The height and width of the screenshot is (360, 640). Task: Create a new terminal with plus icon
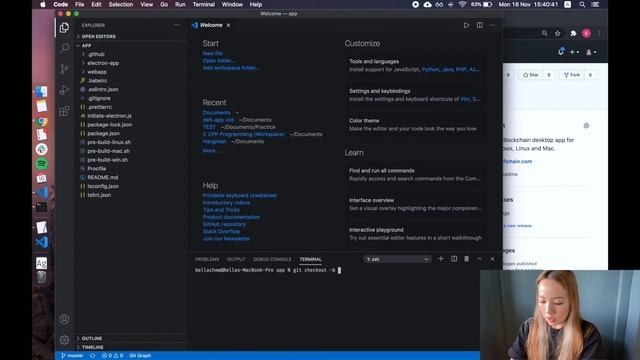click(x=441, y=259)
